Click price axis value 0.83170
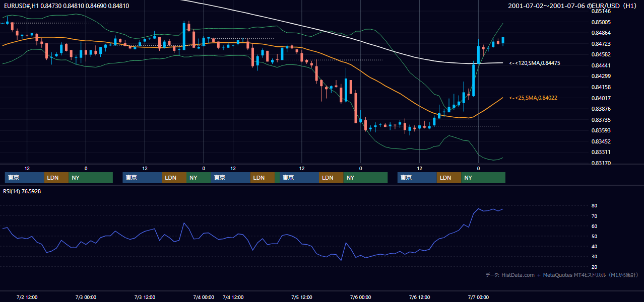644x302 pixels. tap(601, 163)
